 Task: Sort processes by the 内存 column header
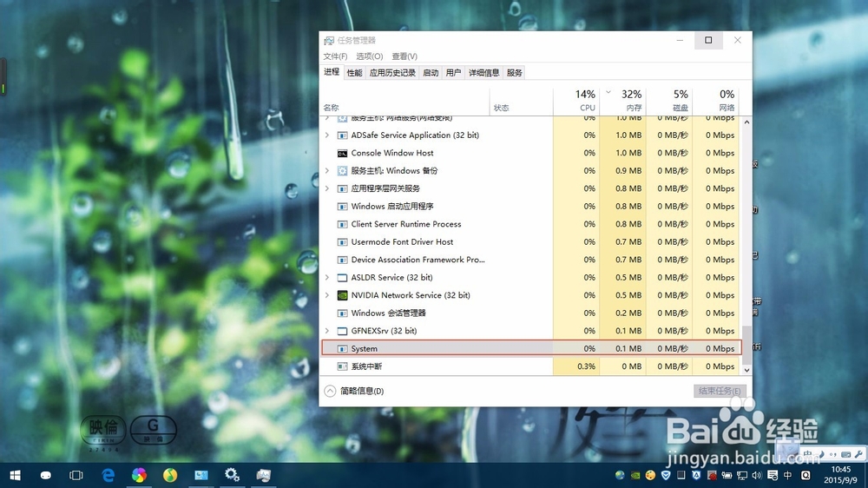pyautogui.click(x=622, y=101)
